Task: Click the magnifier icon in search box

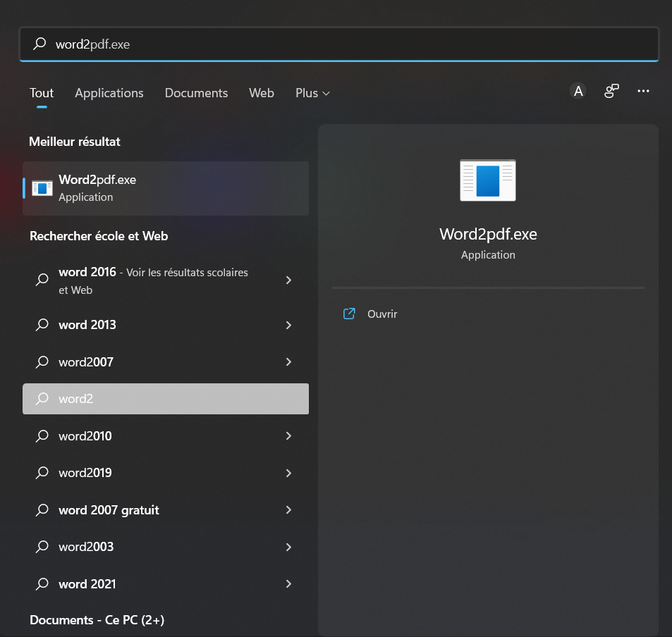Action: click(x=40, y=44)
